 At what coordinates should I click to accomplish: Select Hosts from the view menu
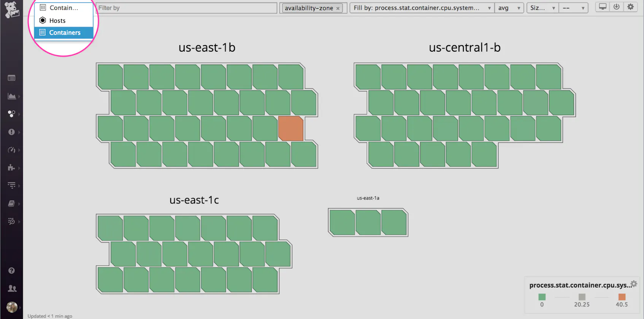(x=57, y=21)
